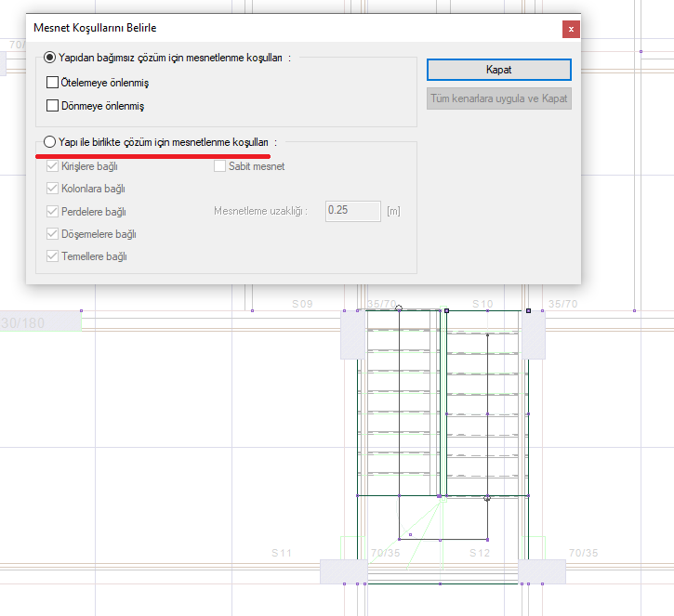Toggle the "Kolonlara bağlı" checkbox

[53, 189]
